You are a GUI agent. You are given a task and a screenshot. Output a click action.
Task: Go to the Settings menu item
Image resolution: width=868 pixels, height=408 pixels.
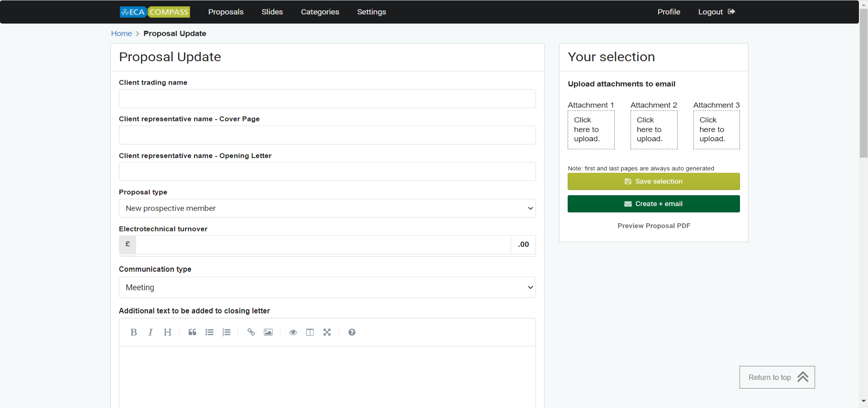[371, 12]
